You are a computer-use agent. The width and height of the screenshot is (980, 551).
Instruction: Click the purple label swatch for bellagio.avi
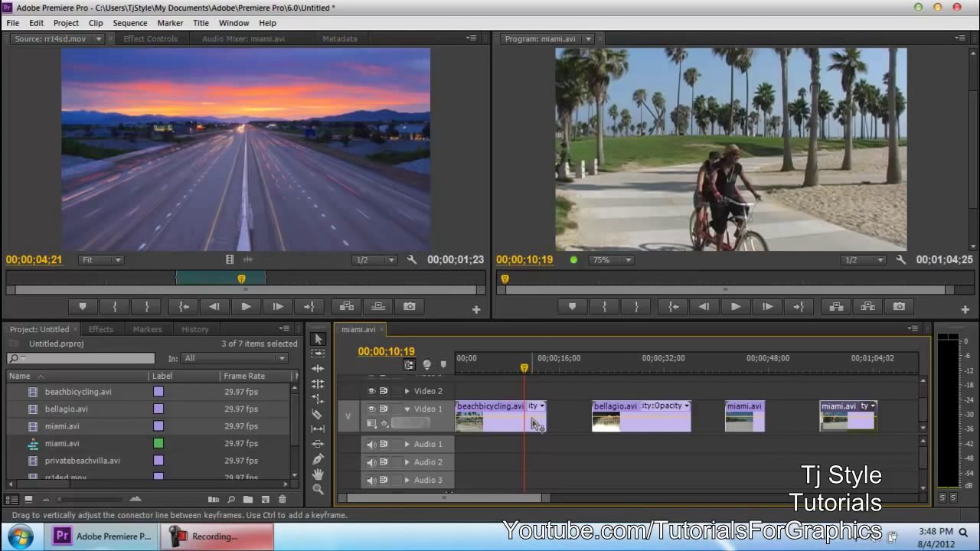pyautogui.click(x=158, y=409)
